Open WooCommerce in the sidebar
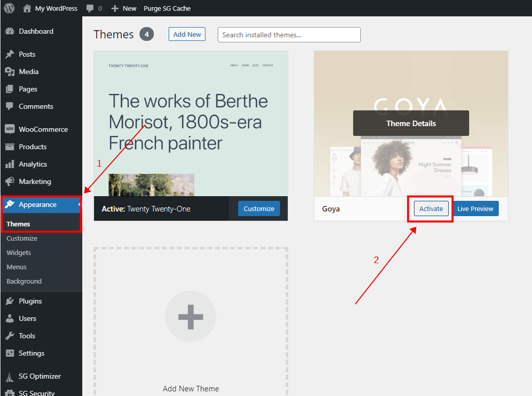The width and height of the screenshot is (532, 396). 43,129
